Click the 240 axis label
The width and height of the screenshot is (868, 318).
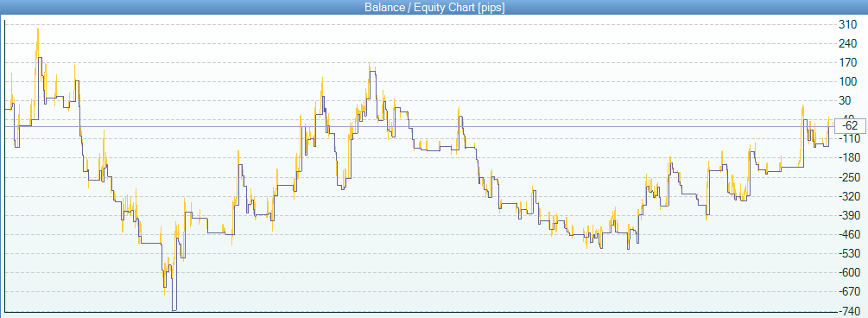847,44
